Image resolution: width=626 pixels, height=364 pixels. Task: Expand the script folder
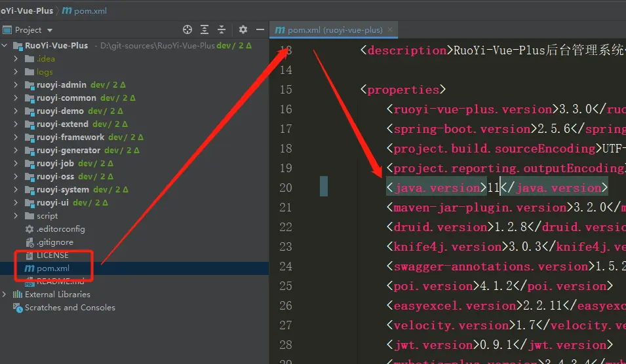(16, 215)
